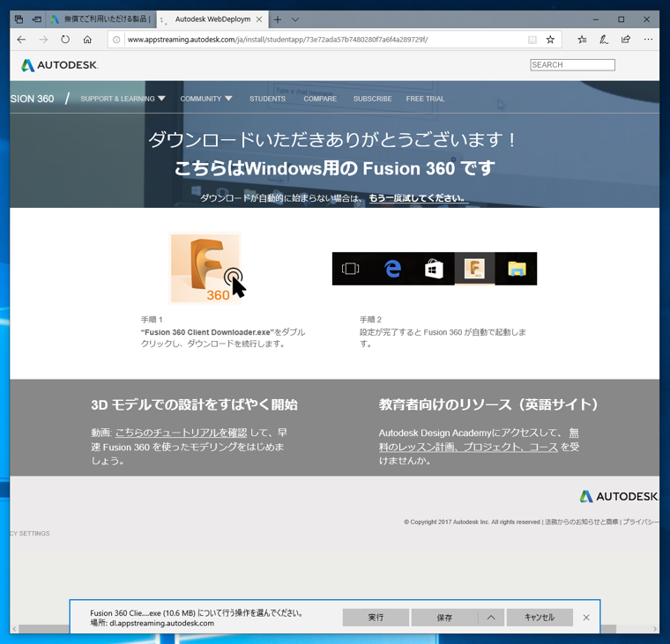Open the こちらのチュートリアルを確認 tutorial link
This screenshot has height=644, width=670.
(182, 433)
